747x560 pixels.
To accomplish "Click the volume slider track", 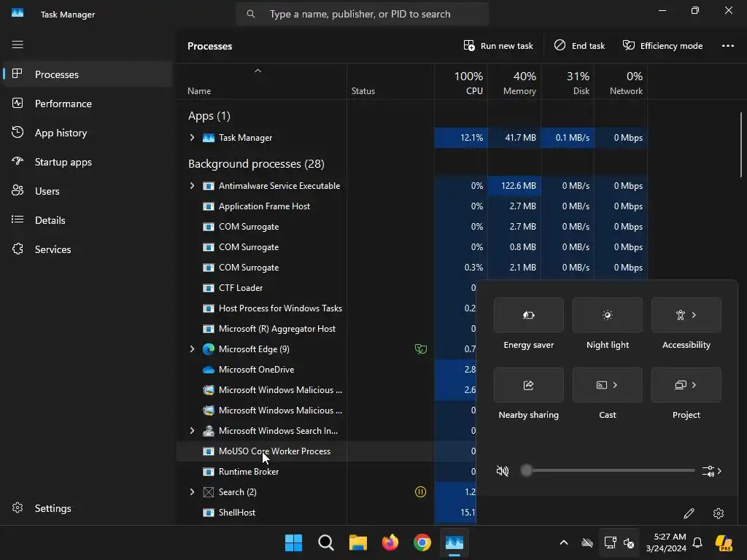I will [x=608, y=470].
